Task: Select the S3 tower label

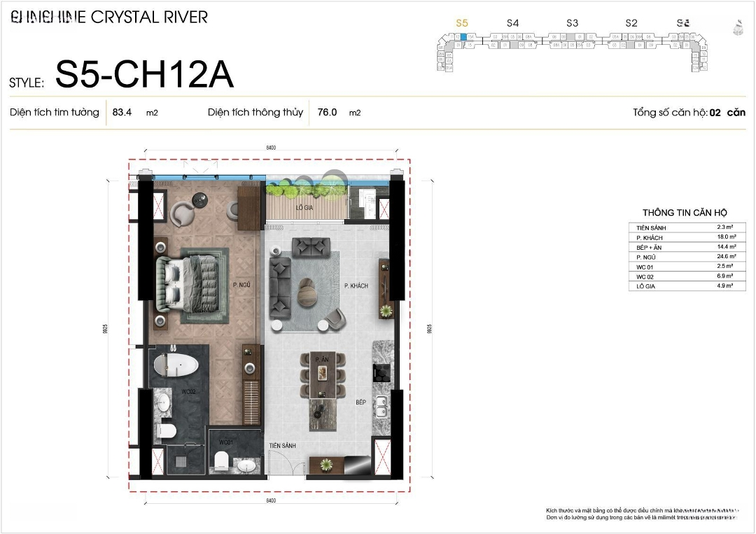Action: click(x=572, y=23)
